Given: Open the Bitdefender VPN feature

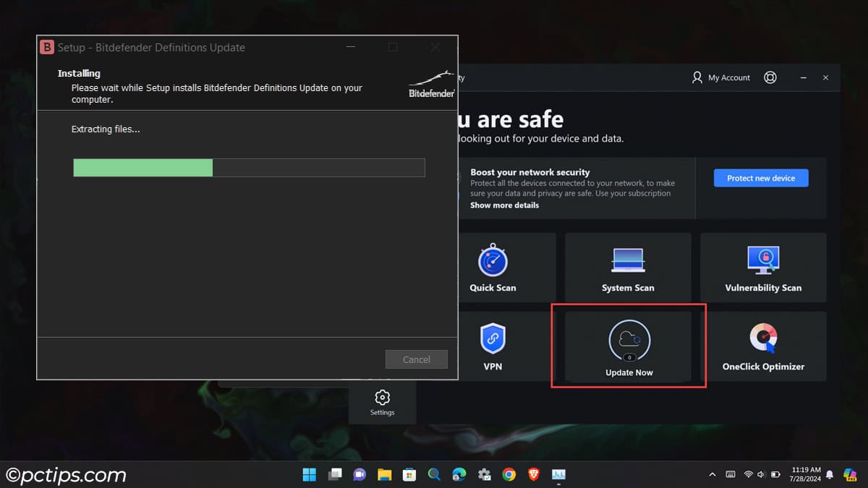Looking at the screenshot, I should coord(493,346).
